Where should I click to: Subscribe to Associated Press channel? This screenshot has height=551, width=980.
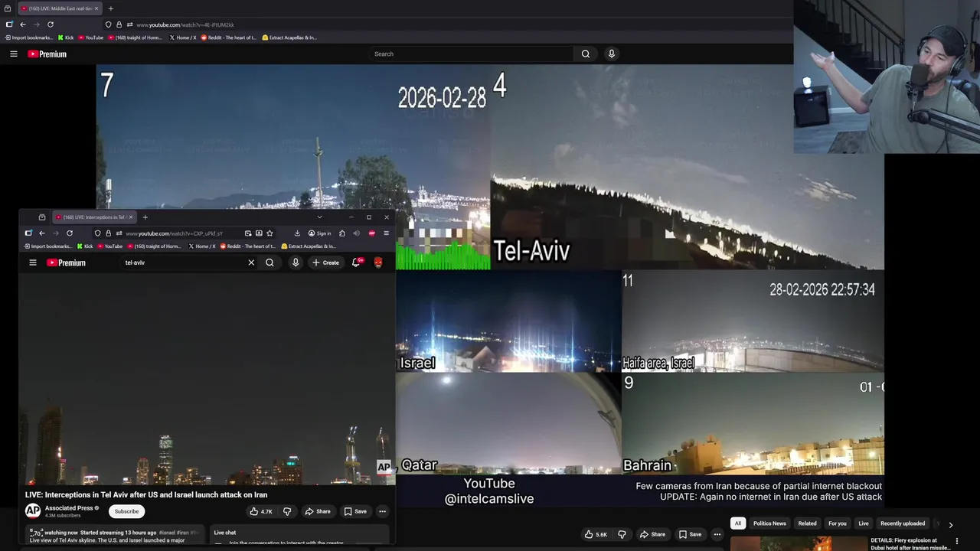click(126, 511)
